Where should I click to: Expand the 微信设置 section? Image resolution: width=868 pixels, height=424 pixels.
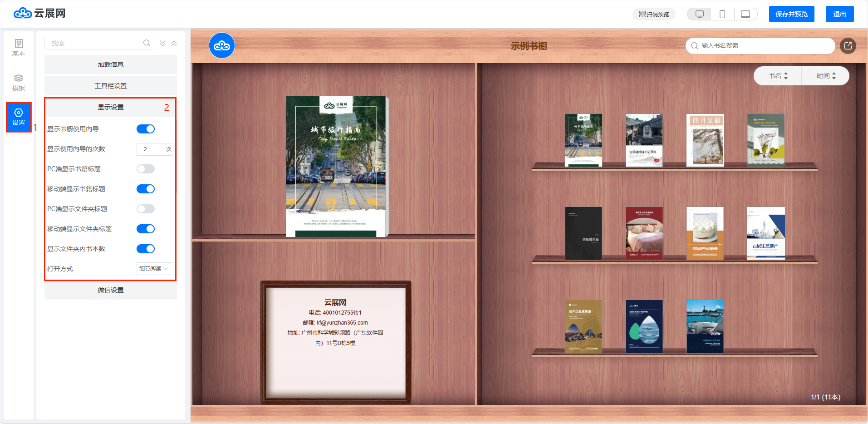(111, 290)
